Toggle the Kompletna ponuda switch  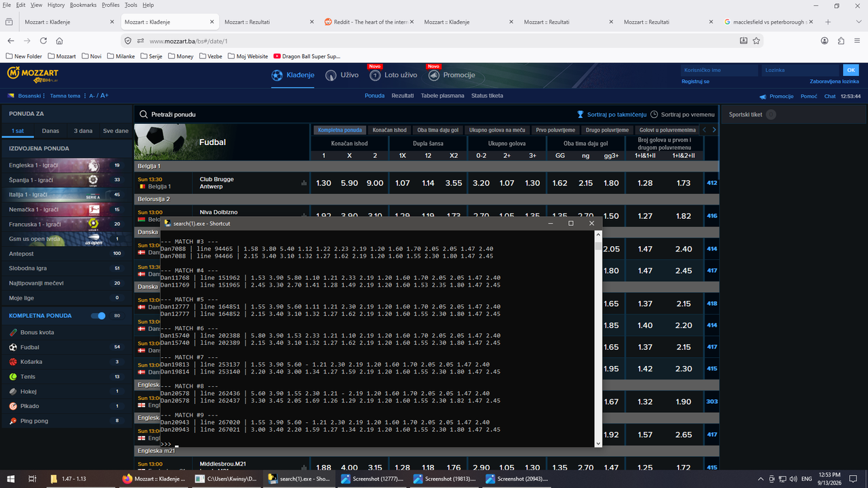98,316
